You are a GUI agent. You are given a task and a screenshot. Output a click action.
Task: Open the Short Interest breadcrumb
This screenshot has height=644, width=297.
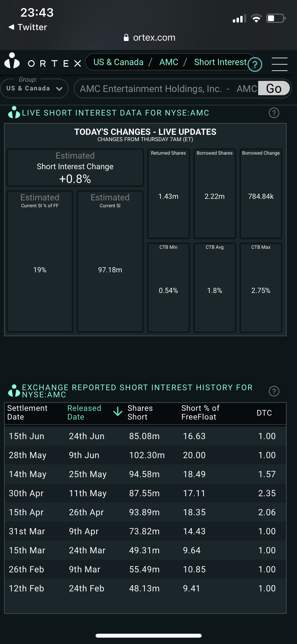click(220, 62)
